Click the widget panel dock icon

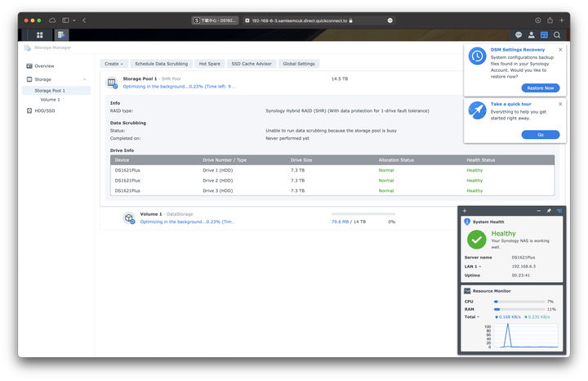[x=559, y=211]
